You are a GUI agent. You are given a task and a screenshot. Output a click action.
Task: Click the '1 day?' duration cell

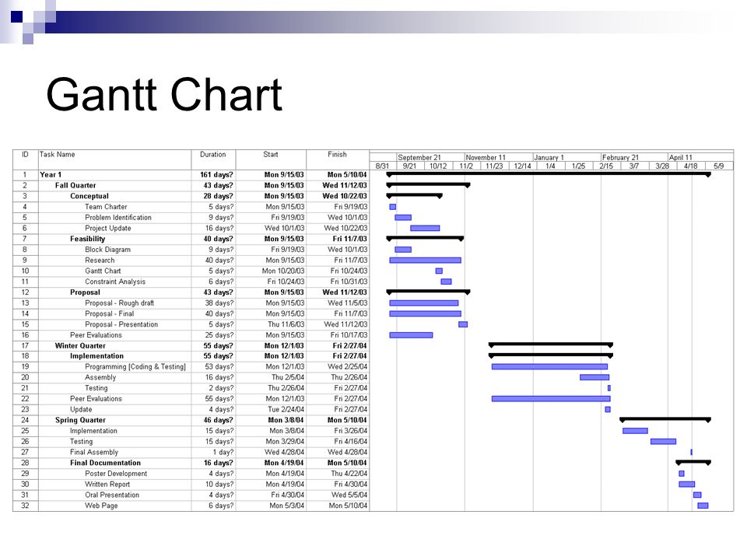coord(223,453)
